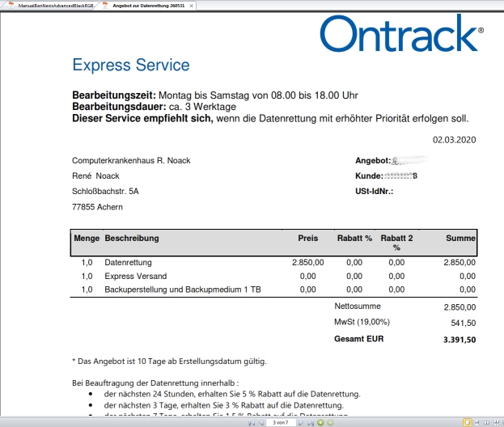Click the Beschreibung column header
This screenshot has height=427, width=504.
pos(132,239)
